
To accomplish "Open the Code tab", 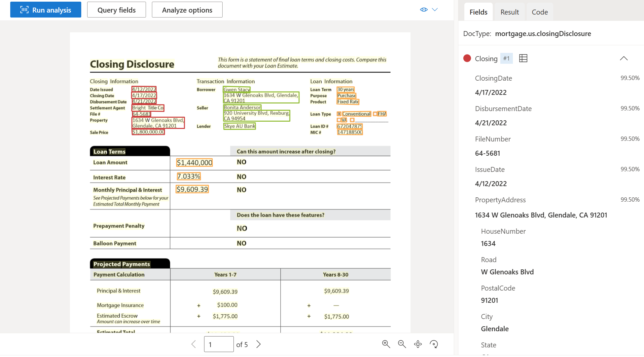I will pos(539,12).
